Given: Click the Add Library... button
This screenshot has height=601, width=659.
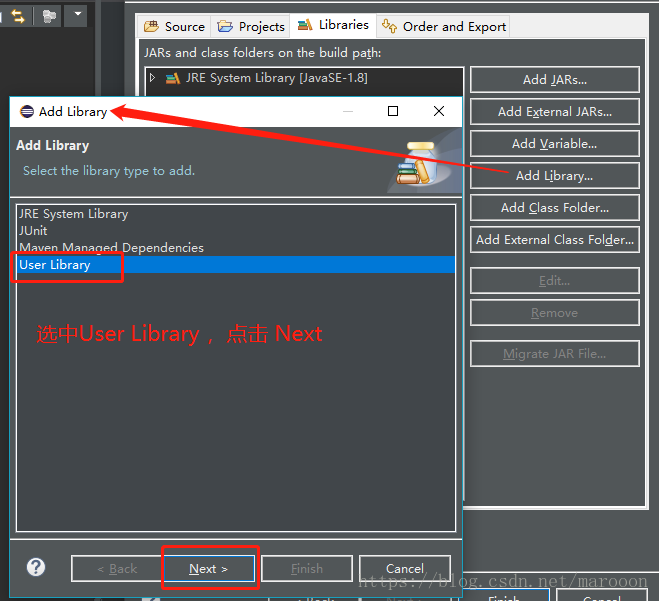Looking at the screenshot, I should (555, 175).
